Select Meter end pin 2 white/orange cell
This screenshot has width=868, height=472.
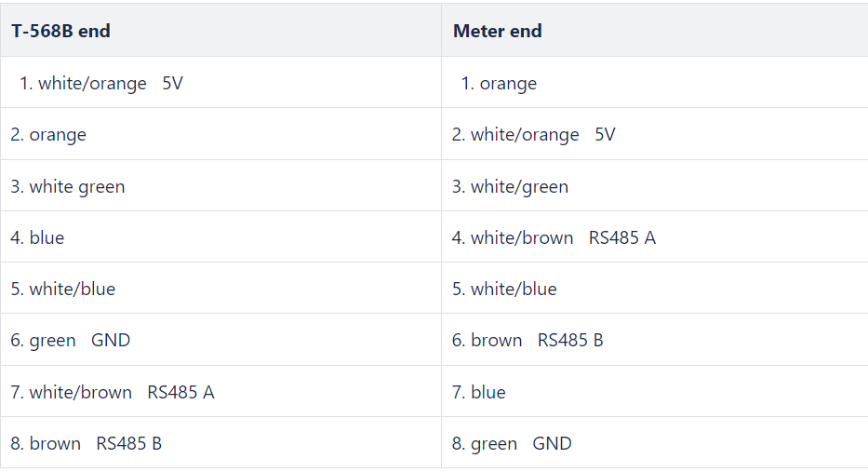click(x=533, y=135)
